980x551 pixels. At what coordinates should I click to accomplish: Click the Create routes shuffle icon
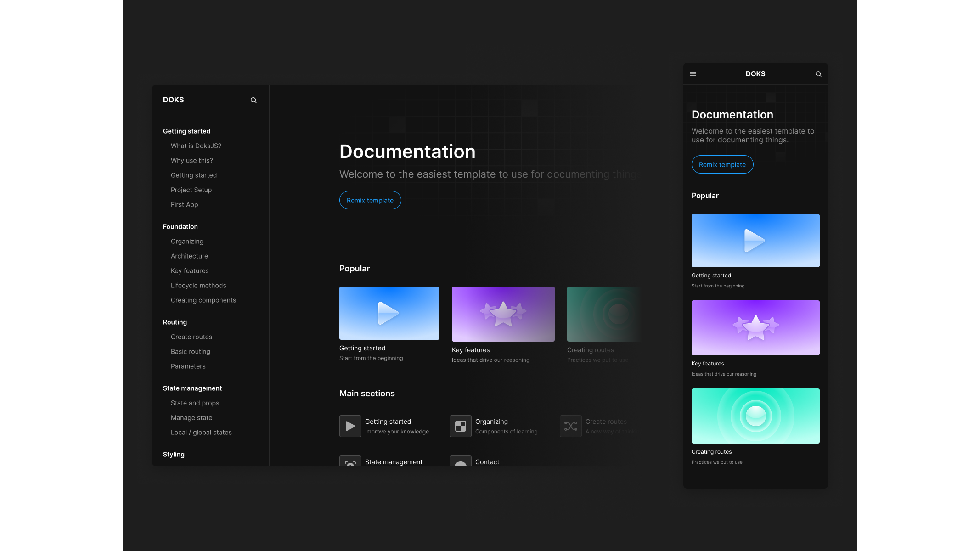click(571, 426)
